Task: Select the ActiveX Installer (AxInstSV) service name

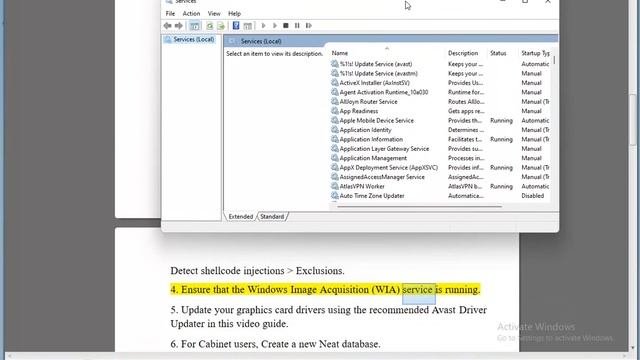Action: 375,82
